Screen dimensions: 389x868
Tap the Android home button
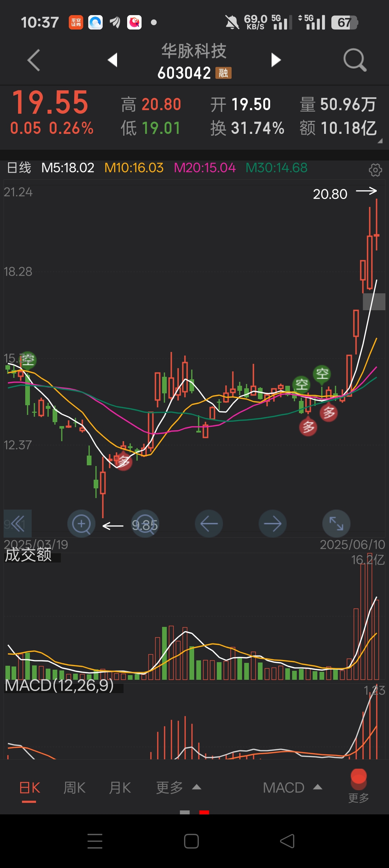coord(191,841)
